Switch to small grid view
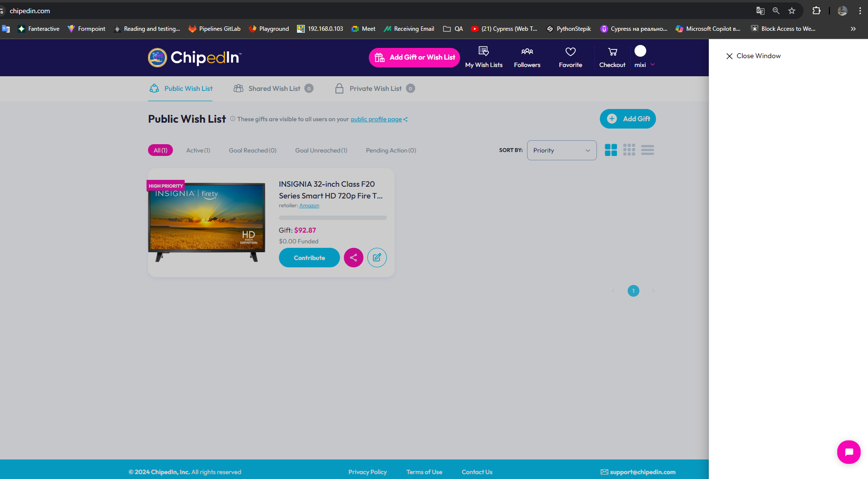The height and width of the screenshot is (479, 868). [x=629, y=150]
